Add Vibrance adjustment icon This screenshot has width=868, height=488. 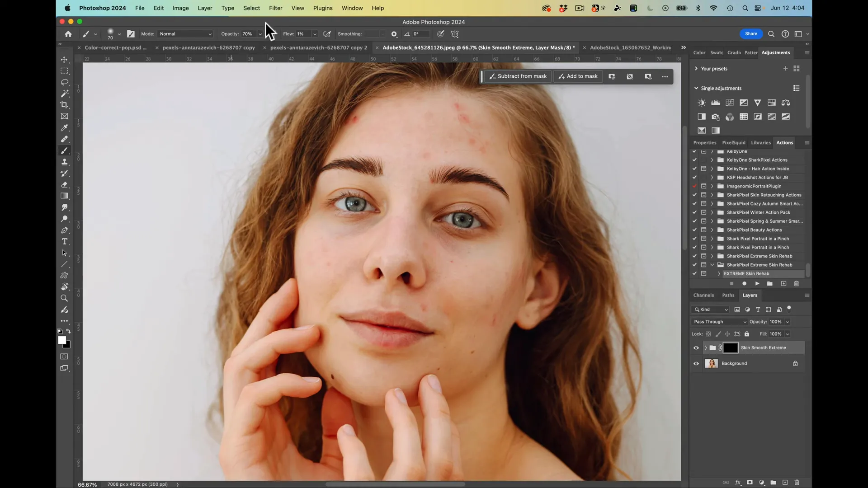(758, 103)
